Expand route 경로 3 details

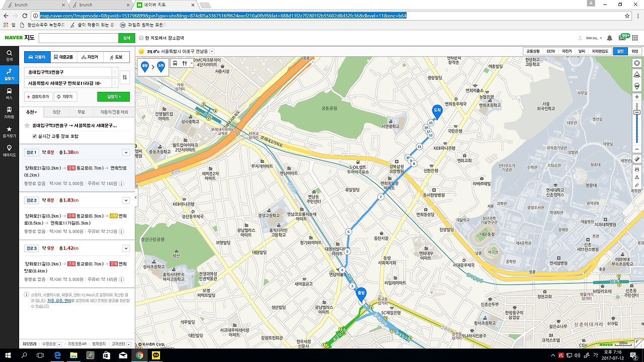[126, 248]
